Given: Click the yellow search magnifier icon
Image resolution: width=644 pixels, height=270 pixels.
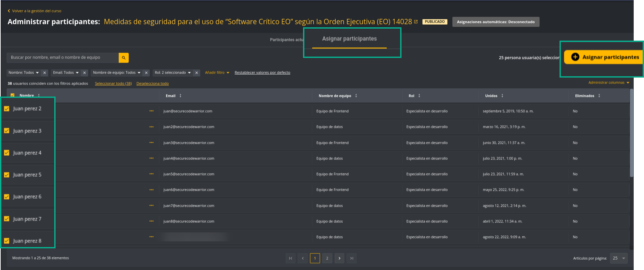Looking at the screenshot, I should 123,58.
